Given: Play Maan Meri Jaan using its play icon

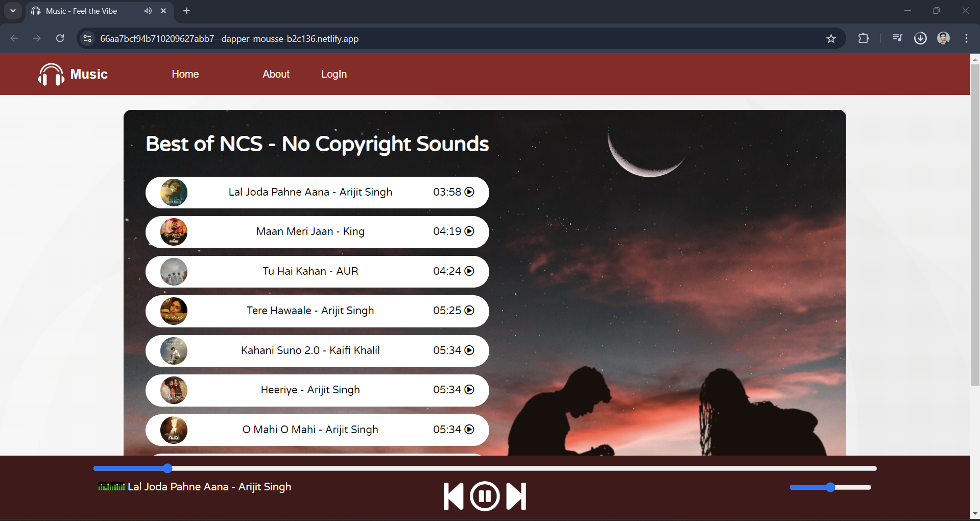Looking at the screenshot, I should (x=469, y=231).
